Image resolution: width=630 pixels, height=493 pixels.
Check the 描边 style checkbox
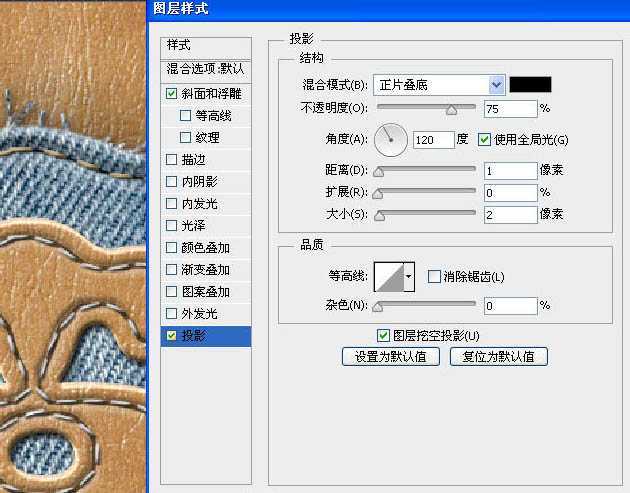(171, 160)
